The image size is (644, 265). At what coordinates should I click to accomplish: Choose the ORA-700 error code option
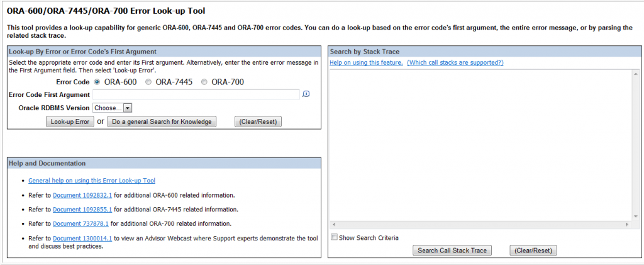tap(204, 82)
